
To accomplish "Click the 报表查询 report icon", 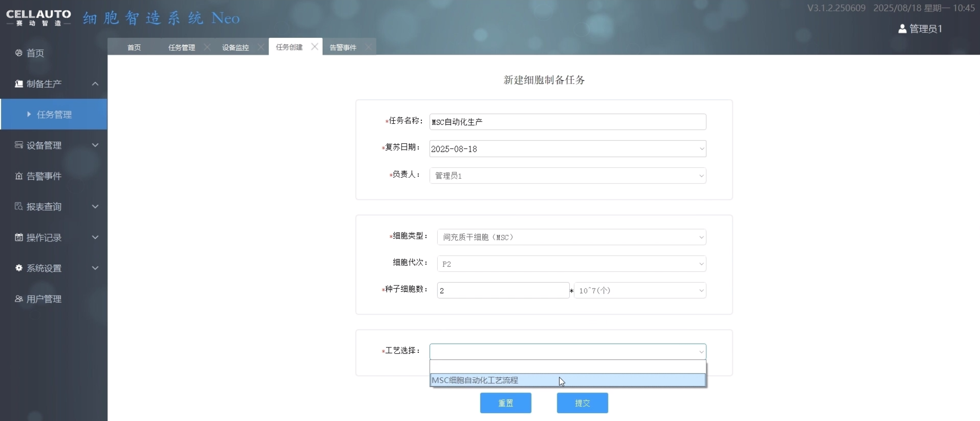I will coord(18,207).
